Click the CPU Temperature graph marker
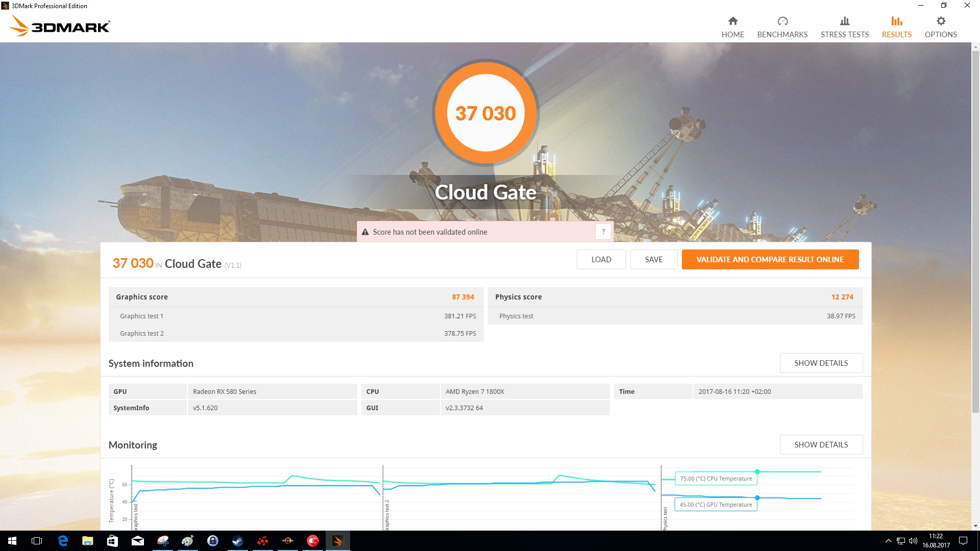Screen dimensions: 980x551 (757, 472)
